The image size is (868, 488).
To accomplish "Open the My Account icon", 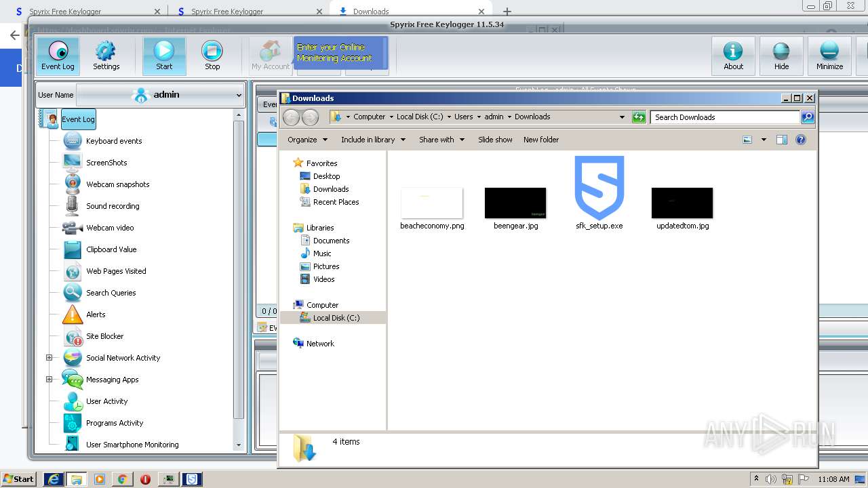I will tap(271, 56).
